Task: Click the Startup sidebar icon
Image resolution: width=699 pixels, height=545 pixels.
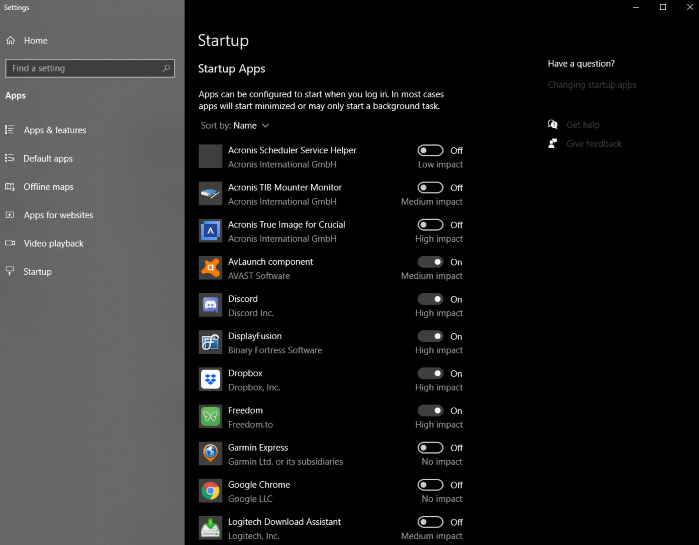Action: pyautogui.click(x=10, y=271)
